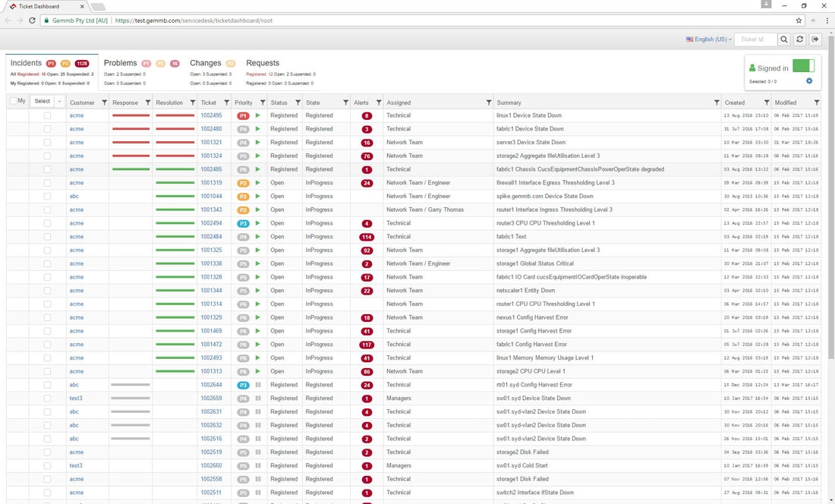Sort by the Created column header

tap(734, 102)
